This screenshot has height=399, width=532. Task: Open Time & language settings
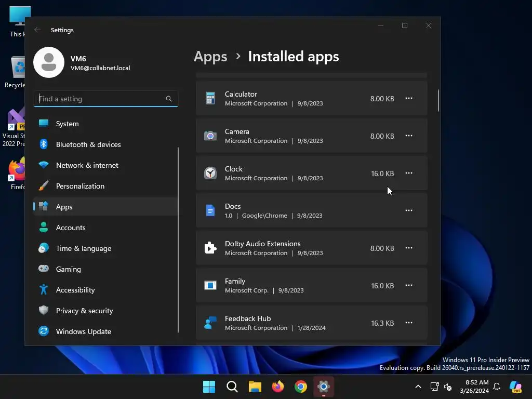pos(105,248)
